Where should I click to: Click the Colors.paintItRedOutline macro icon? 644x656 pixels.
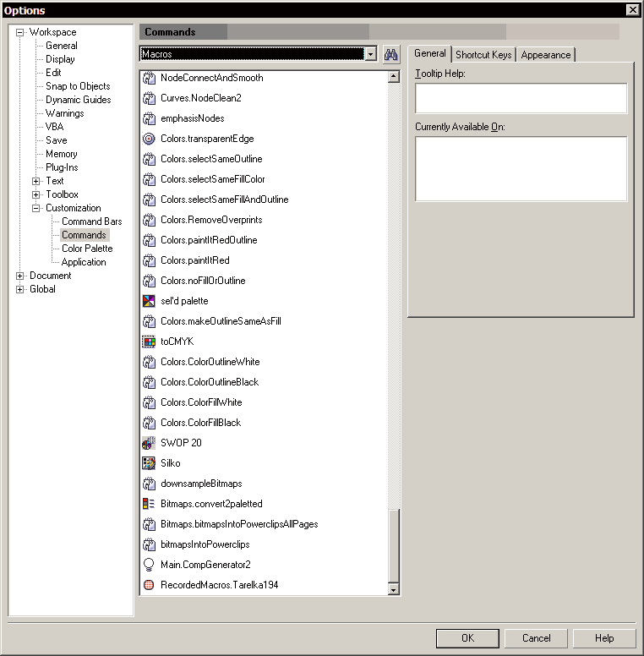(x=149, y=240)
